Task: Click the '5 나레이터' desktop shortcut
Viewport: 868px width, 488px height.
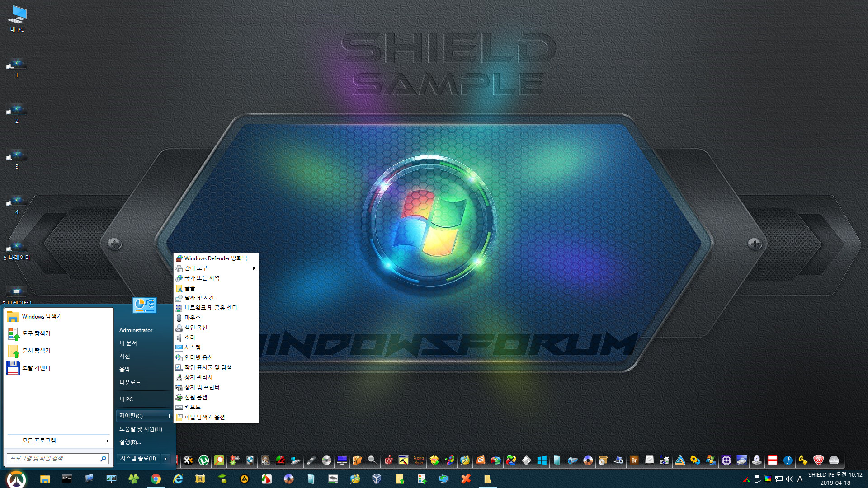Action: tap(17, 251)
